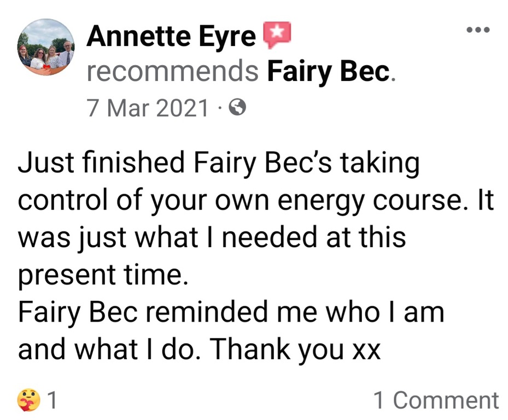The height and width of the screenshot is (420, 508).
Task: Open the 1 Comment link
Action: [436, 400]
